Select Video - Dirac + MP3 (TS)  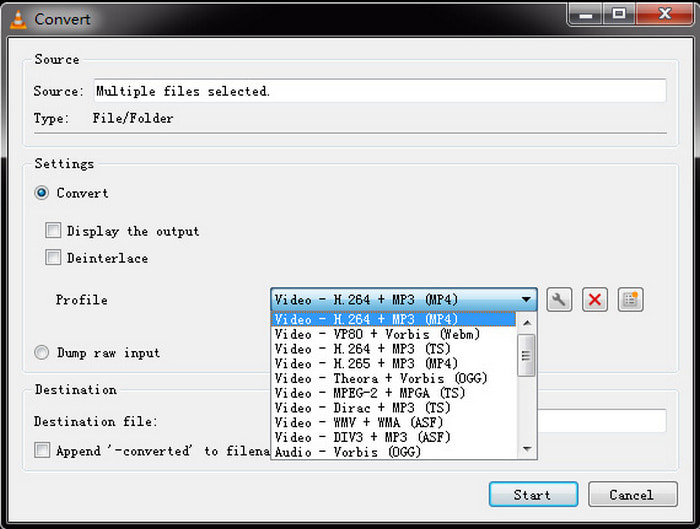pyautogui.click(x=393, y=408)
